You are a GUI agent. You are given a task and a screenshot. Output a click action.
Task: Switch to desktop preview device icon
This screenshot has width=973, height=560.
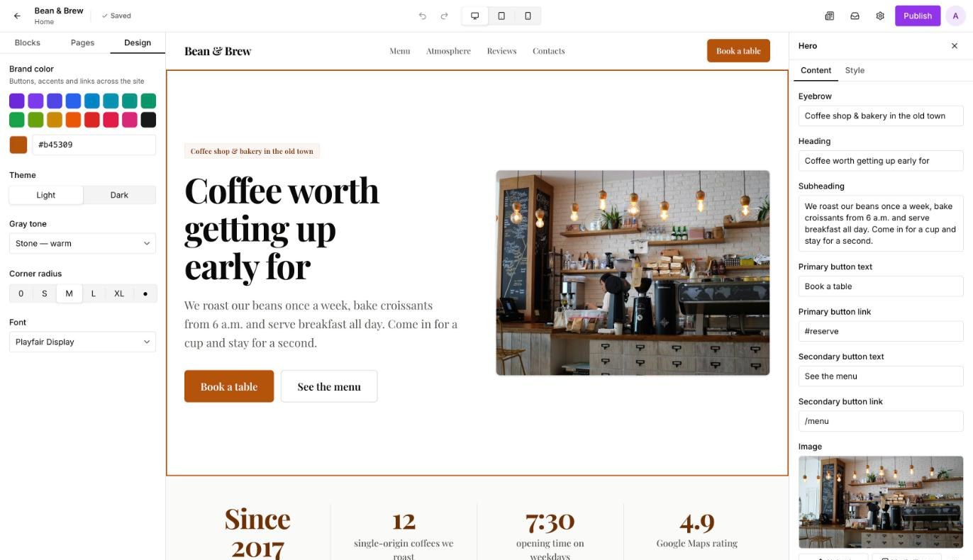point(475,16)
